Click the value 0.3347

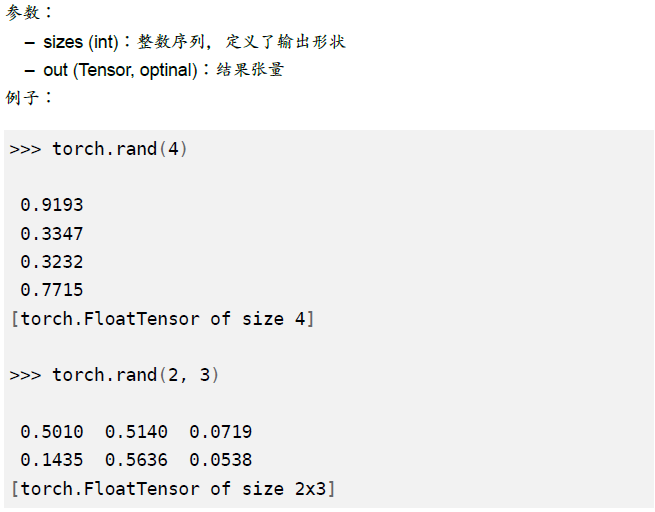(x=52, y=233)
